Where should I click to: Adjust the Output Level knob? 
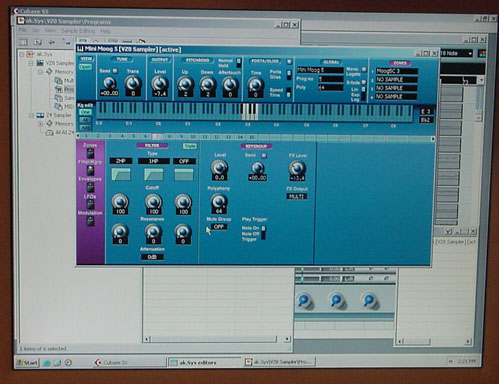tap(160, 83)
